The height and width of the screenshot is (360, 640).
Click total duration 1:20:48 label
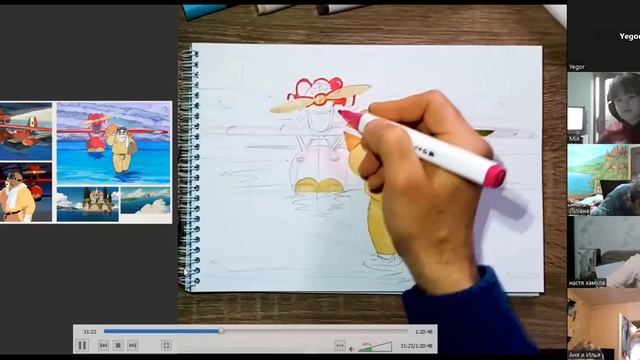(424, 332)
